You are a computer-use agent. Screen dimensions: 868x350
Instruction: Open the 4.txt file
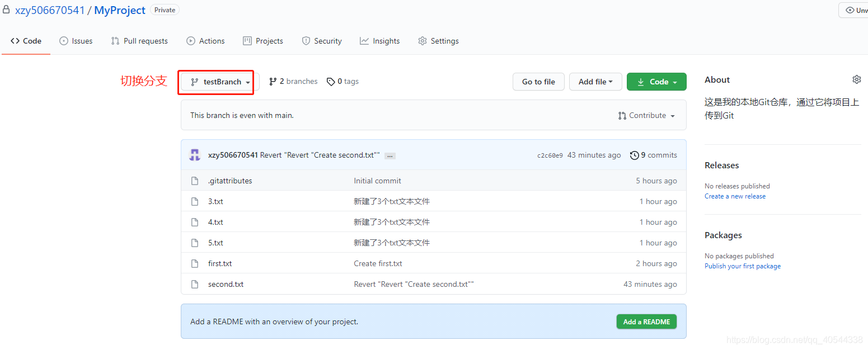click(x=215, y=222)
